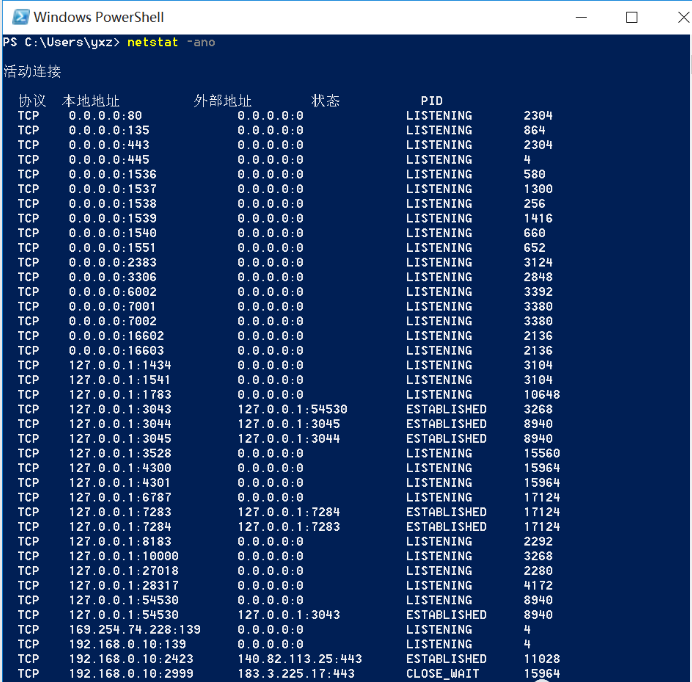Click PID value 15560

(542, 453)
